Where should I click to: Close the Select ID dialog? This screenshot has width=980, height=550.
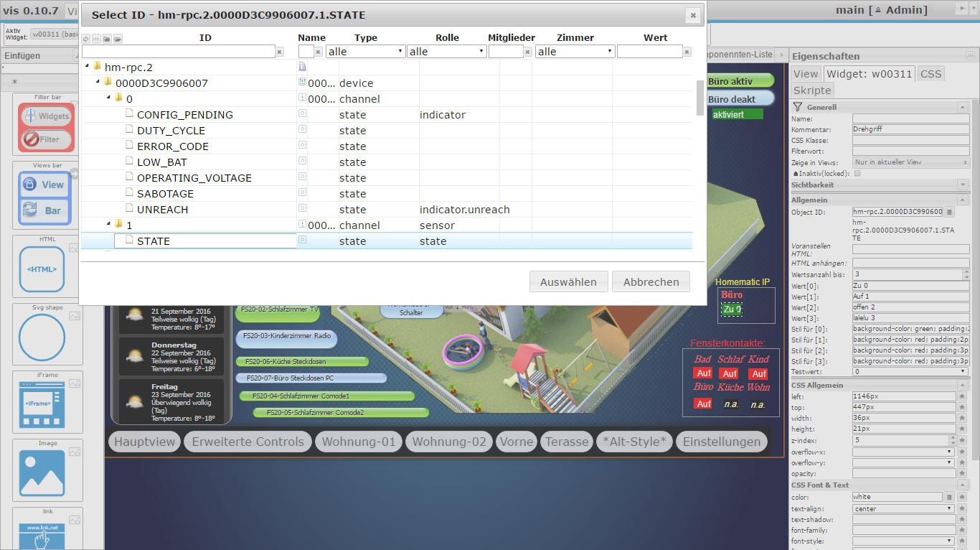[692, 15]
